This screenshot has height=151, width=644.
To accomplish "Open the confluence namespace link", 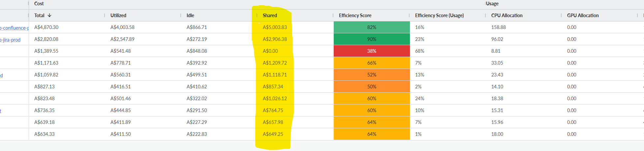I will (15, 28).
